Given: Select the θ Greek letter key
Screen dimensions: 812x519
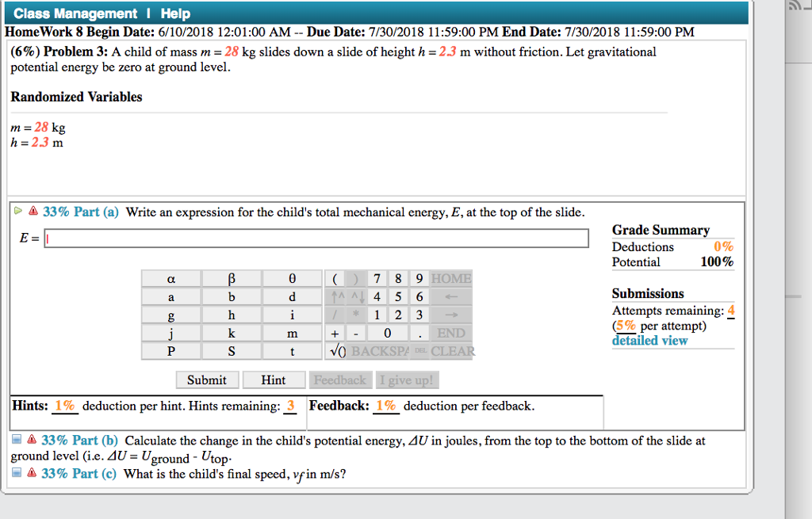Looking at the screenshot, I should (290, 278).
